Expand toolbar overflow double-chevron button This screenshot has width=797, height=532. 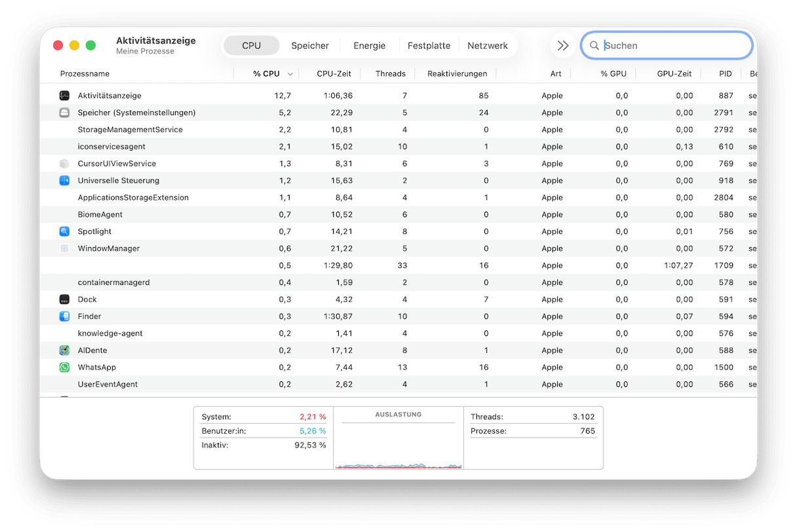click(562, 46)
